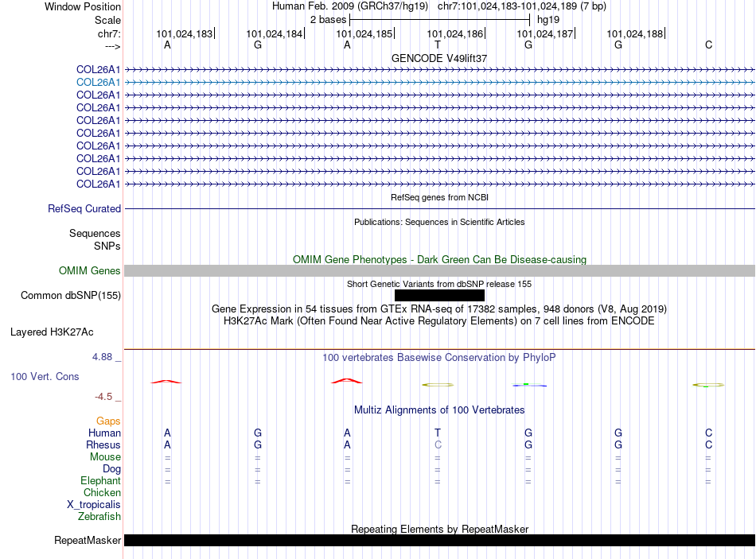
Task: Click the Dog species label
Action: tap(112, 469)
